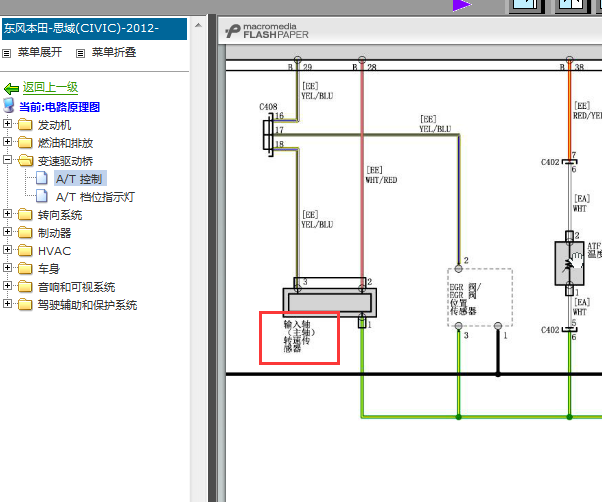Expand the 制动器 folder node
The height and width of the screenshot is (502, 602).
tap(7, 231)
